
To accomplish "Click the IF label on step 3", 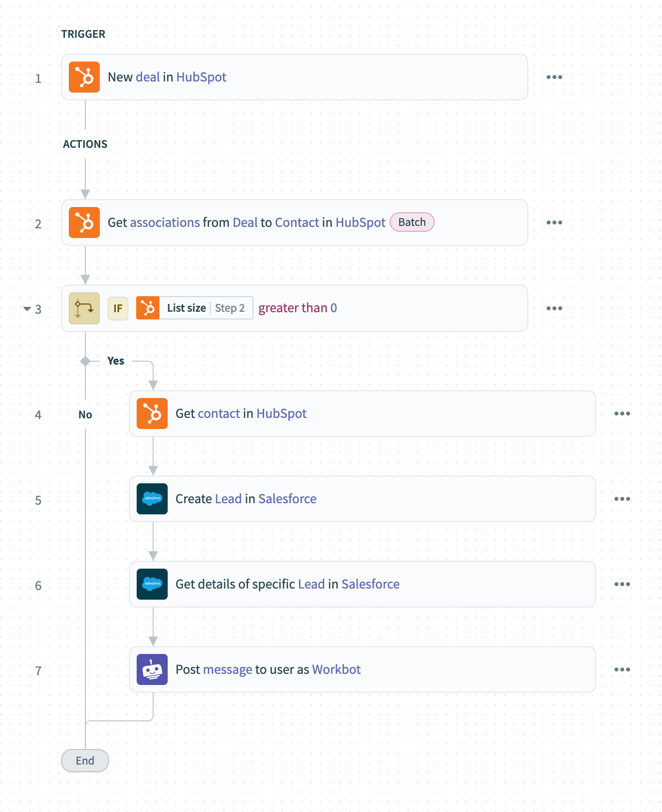I will point(118,308).
